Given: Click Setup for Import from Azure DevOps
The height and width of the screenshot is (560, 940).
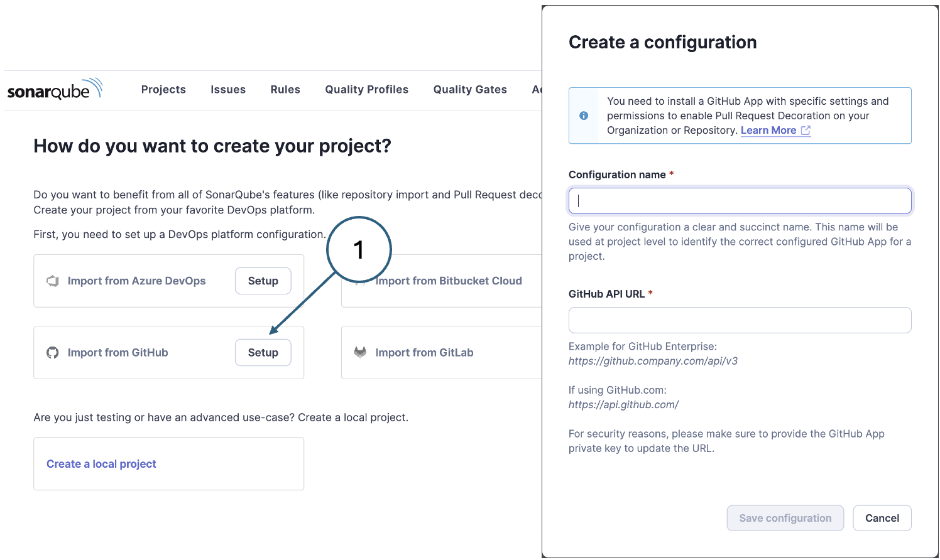Looking at the screenshot, I should coord(263,281).
